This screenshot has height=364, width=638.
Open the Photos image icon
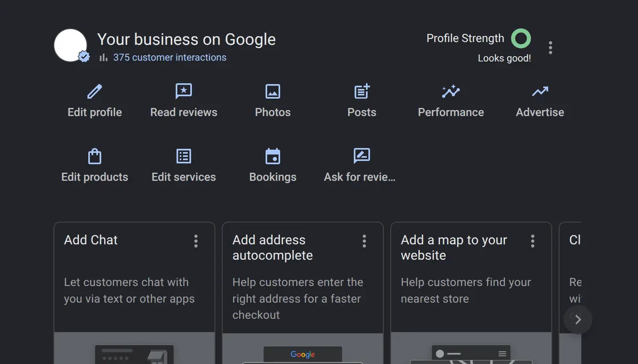pos(273,91)
